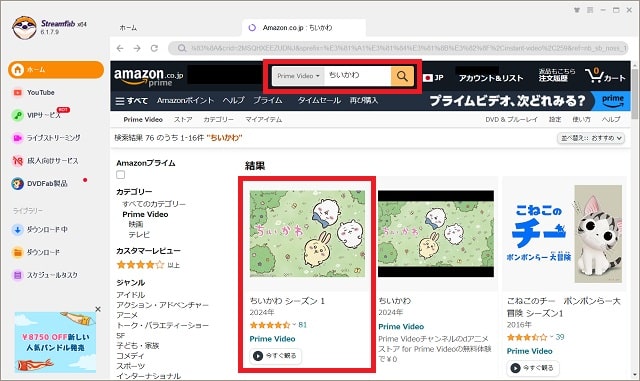640x381 pixels.
Task: Click 今すぐ観る for こねこのチー
Action: point(533,368)
